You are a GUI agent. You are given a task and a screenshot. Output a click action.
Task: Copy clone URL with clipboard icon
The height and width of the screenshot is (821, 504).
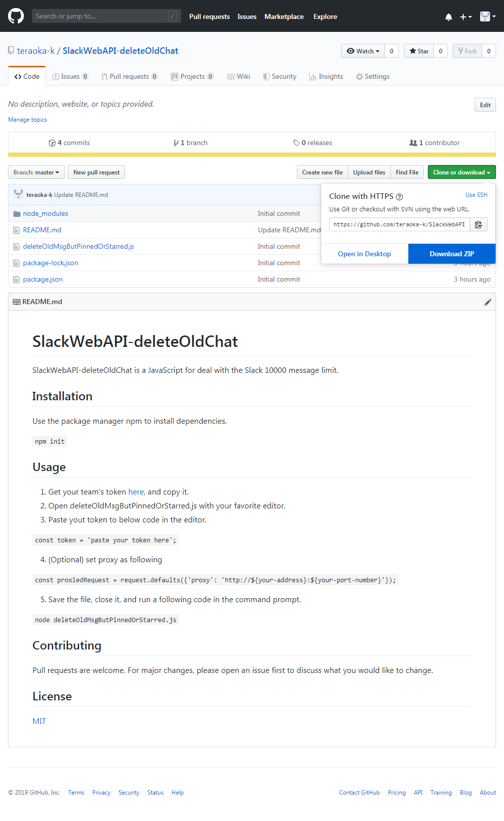(478, 225)
